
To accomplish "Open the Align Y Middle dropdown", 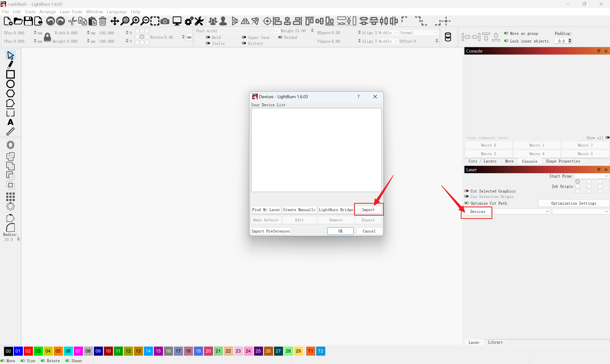I will 388,41.
